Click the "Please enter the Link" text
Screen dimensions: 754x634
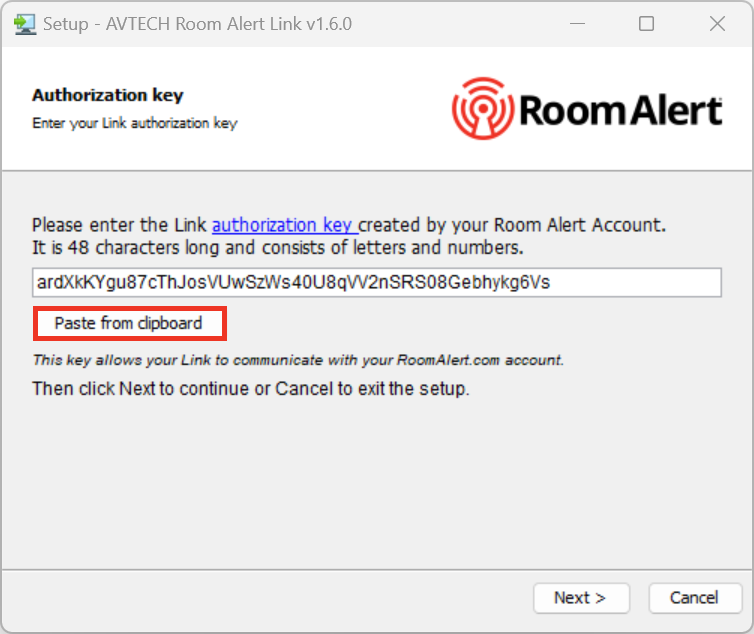pyautogui.click(x=120, y=225)
